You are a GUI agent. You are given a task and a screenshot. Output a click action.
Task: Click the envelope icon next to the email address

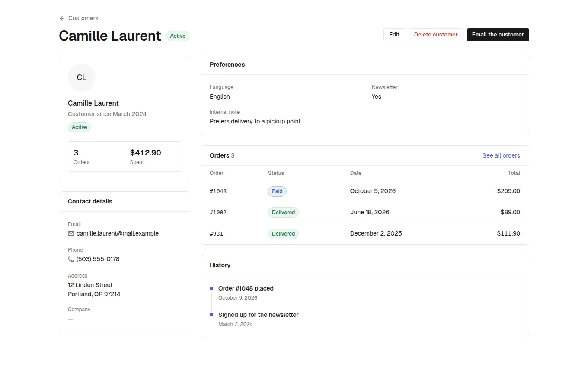click(71, 233)
